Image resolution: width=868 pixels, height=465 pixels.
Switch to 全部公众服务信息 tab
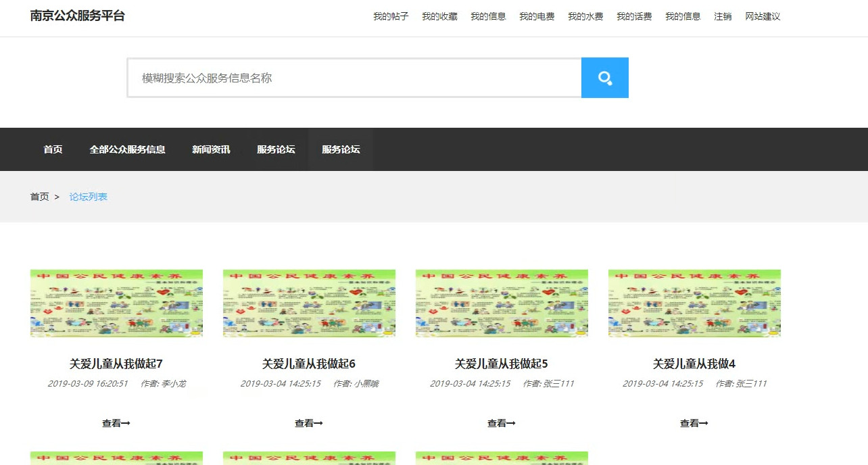pyautogui.click(x=127, y=149)
